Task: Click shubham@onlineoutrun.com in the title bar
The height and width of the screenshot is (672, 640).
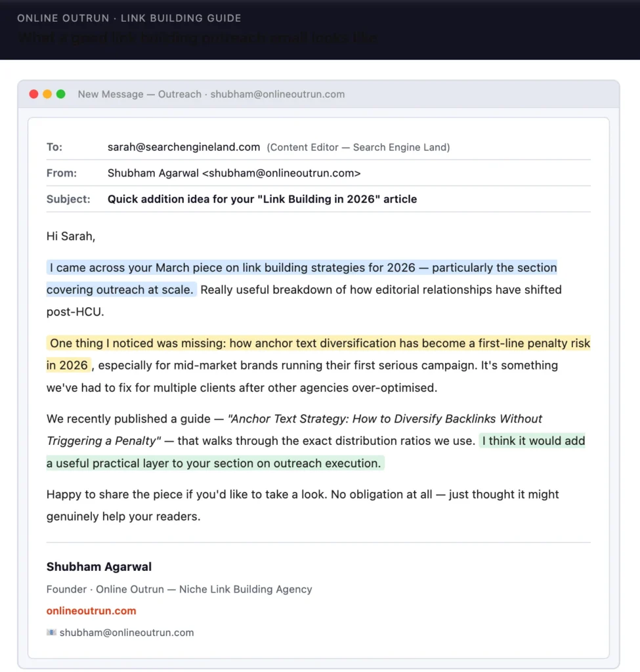Action: pos(276,94)
